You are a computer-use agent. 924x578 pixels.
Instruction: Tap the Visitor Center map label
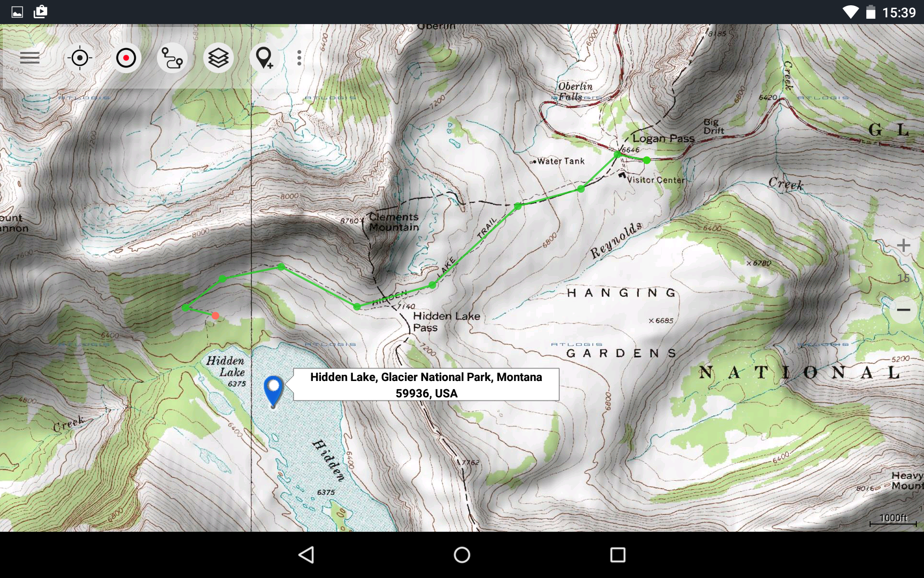click(655, 180)
